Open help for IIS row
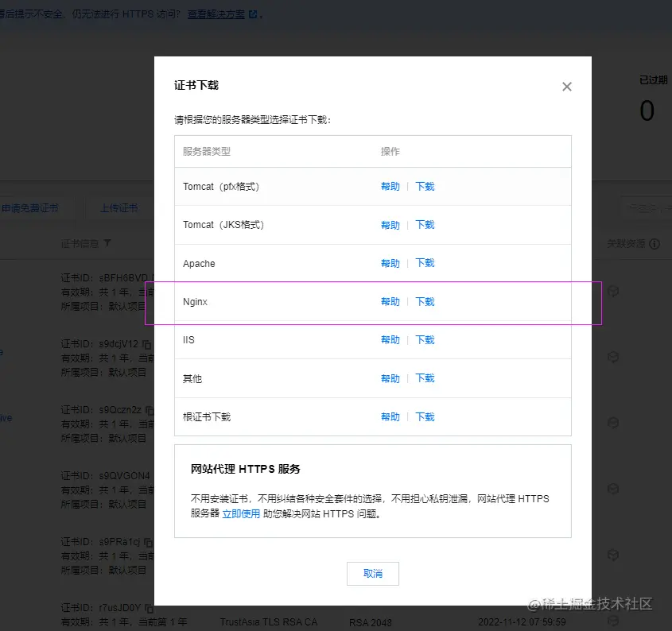672x631 pixels. pyautogui.click(x=390, y=339)
